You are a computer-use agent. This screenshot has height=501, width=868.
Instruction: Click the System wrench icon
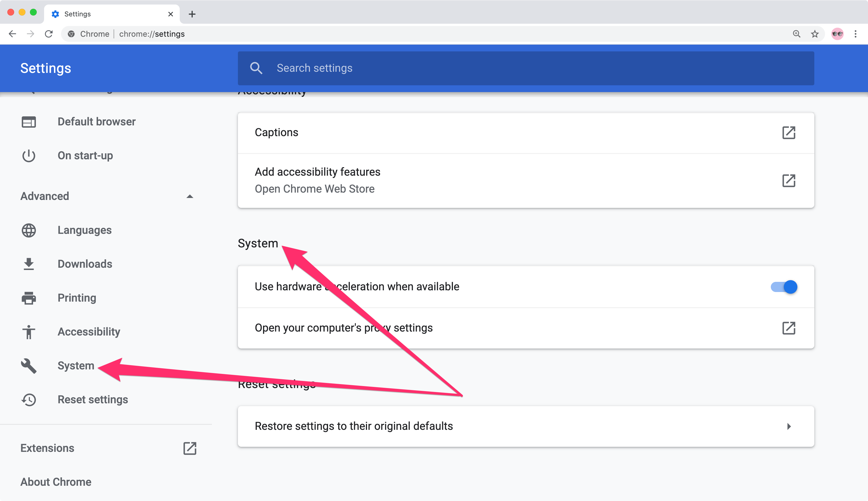[x=29, y=366]
